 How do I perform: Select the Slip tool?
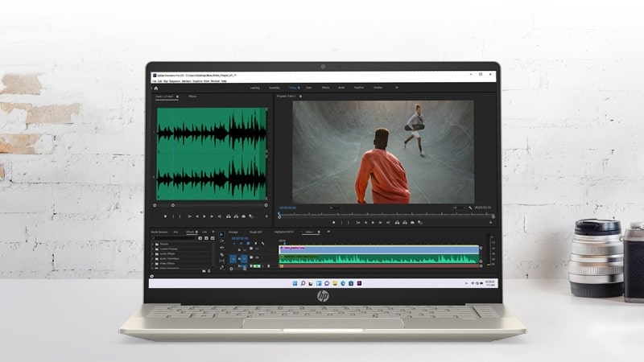click(x=222, y=261)
